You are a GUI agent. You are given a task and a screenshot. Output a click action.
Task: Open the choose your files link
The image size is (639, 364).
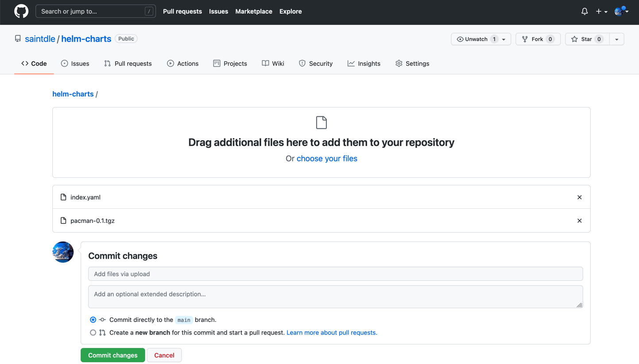[x=327, y=158]
